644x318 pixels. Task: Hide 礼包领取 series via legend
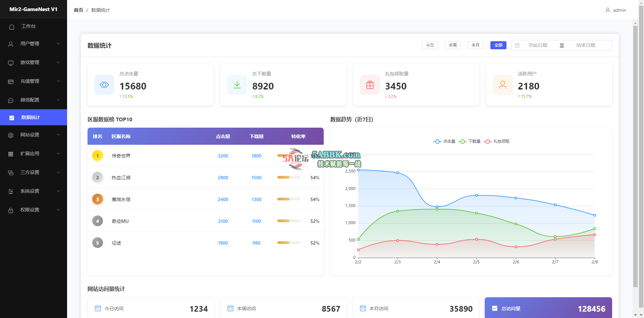pyautogui.click(x=497, y=141)
